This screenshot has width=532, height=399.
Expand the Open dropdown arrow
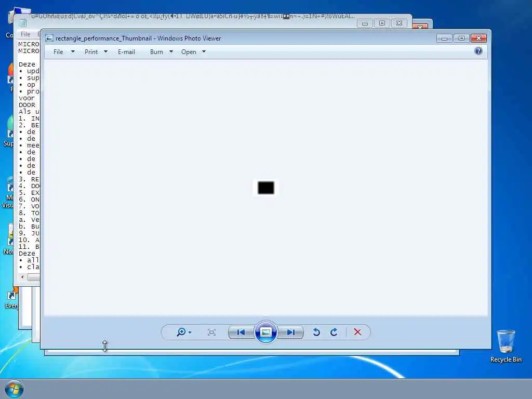pyautogui.click(x=204, y=52)
